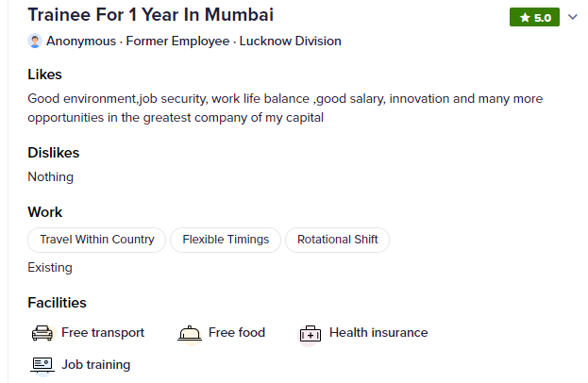Click the Job training label
Screen dimensions: 588x383
click(x=96, y=365)
